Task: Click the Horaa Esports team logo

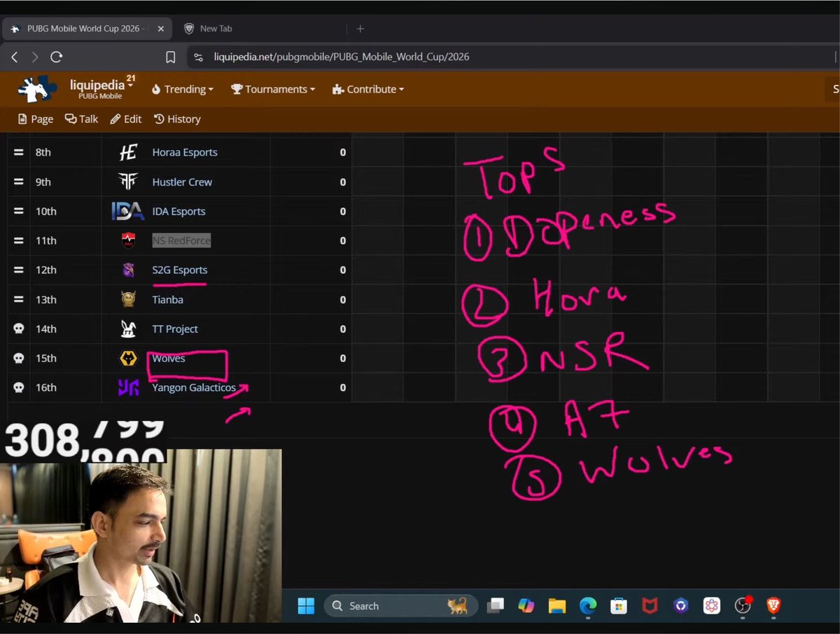Action: click(128, 152)
